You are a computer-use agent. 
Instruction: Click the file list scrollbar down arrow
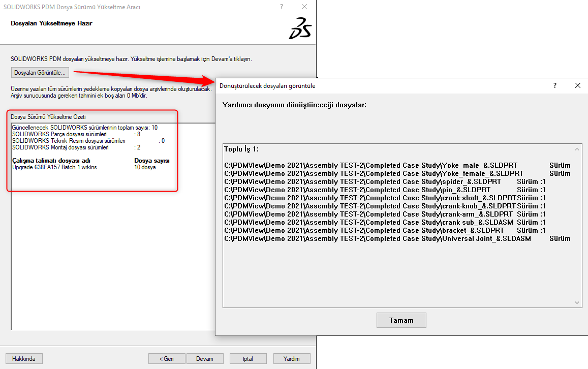pos(577,302)
